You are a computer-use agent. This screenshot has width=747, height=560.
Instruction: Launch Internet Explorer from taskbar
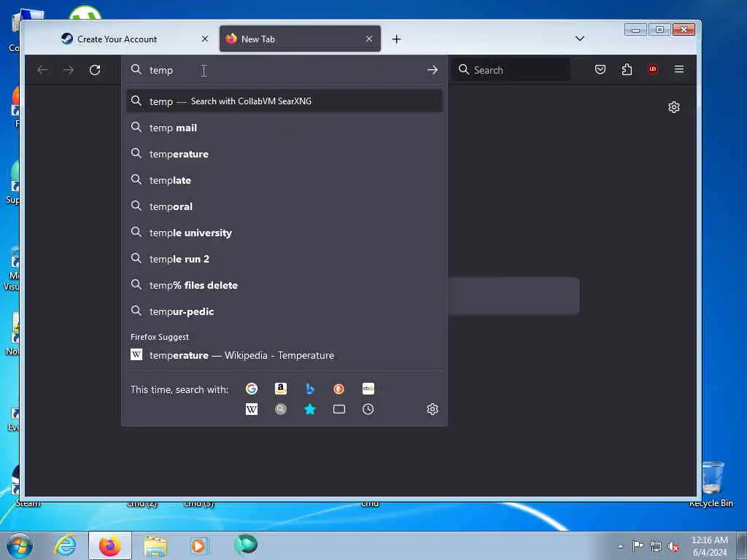pos(65,545)
